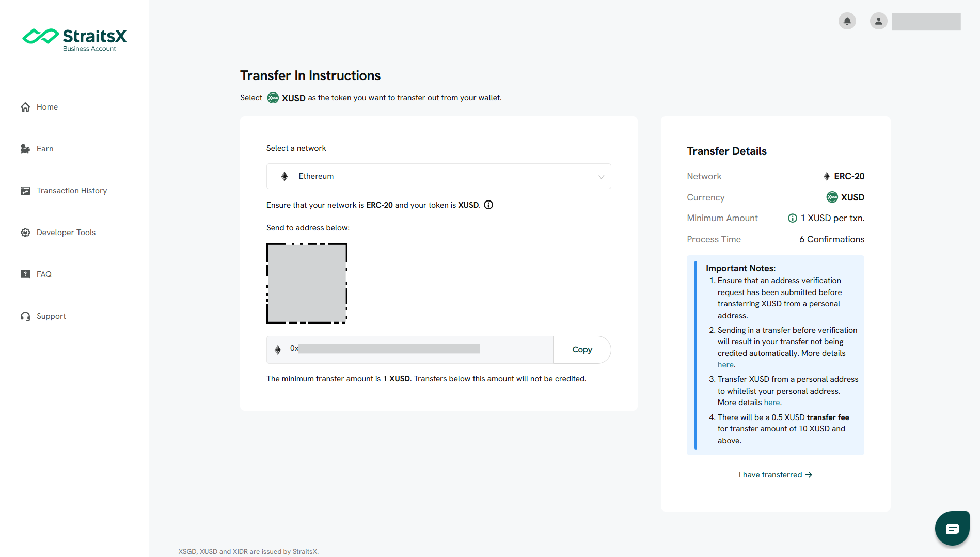Copy the deposit address
This screenshot has width=980, height=557.
tap(582, 350)
